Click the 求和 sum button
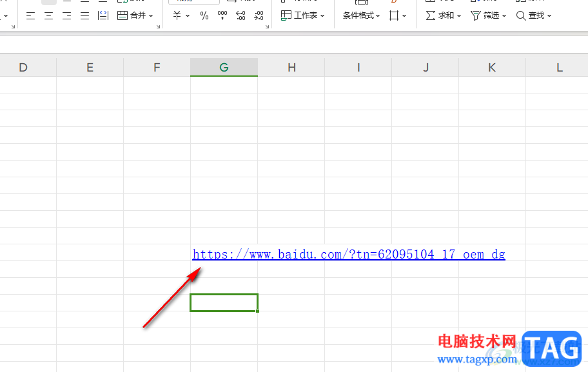 pyautogui.click(x=440, y=15)
